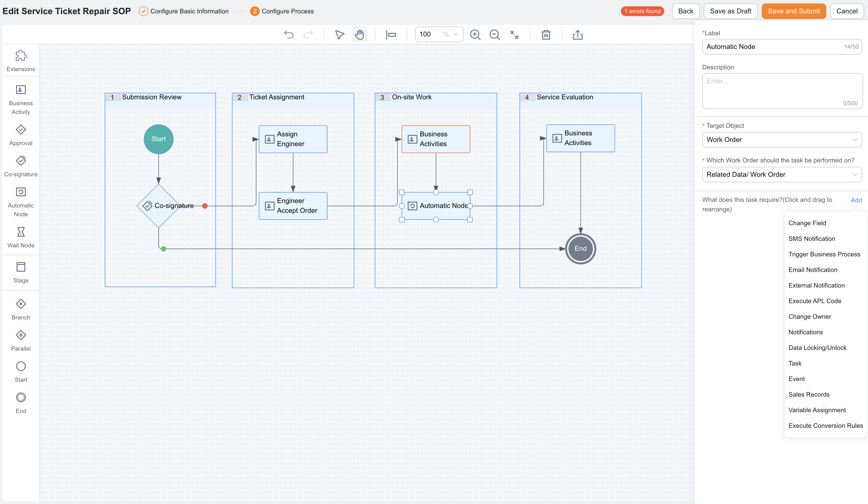
Task: Choose Change Owner from task menu
Action: [810, 316]
